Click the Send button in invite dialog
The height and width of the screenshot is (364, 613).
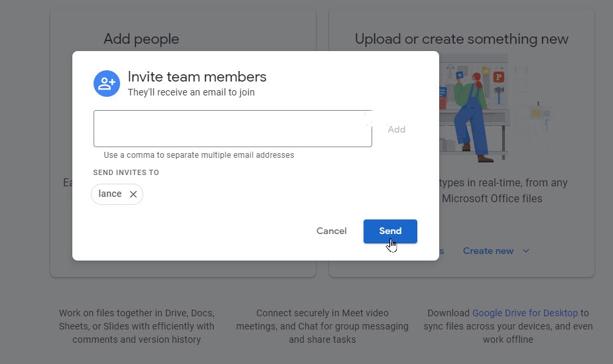point(390,231)
